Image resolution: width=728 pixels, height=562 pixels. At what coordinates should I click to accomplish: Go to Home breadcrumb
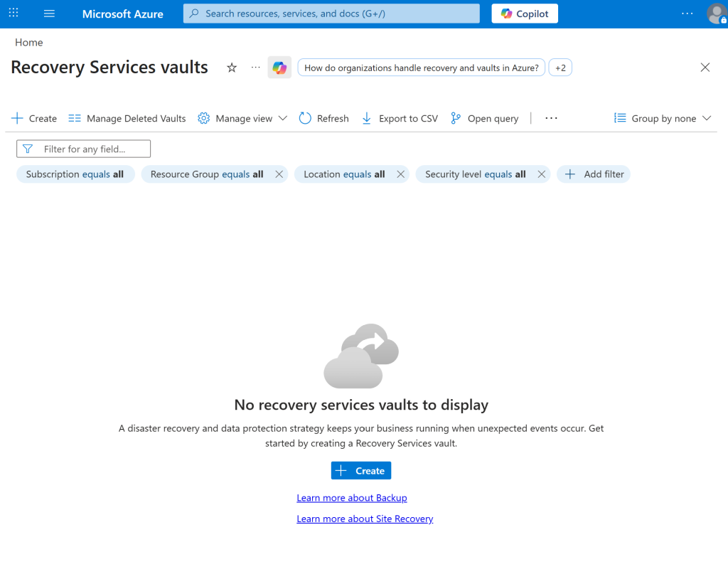[x=29, y=43]
